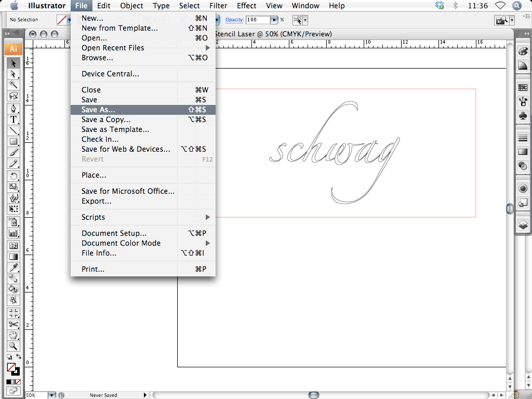Open the Color panel palette icon
The height and width of the screenshot is (399, 532).
pos(523,51)
